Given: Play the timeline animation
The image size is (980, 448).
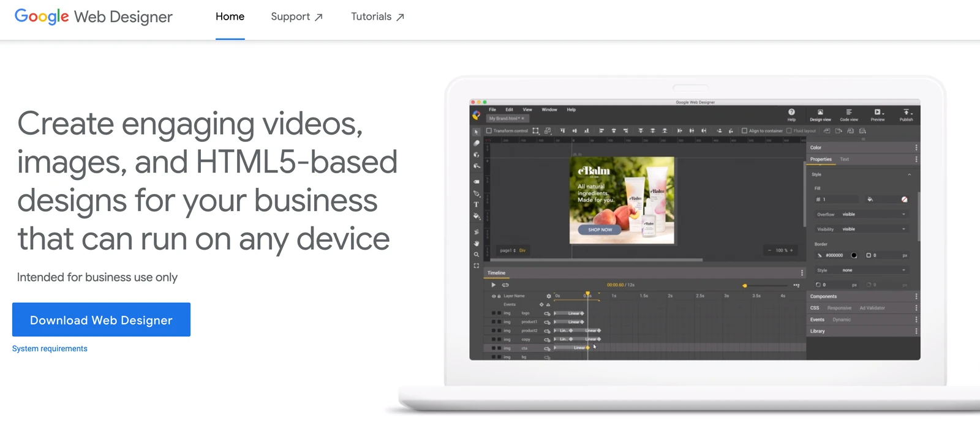Looking at the screenshot, I should point(493,285).
